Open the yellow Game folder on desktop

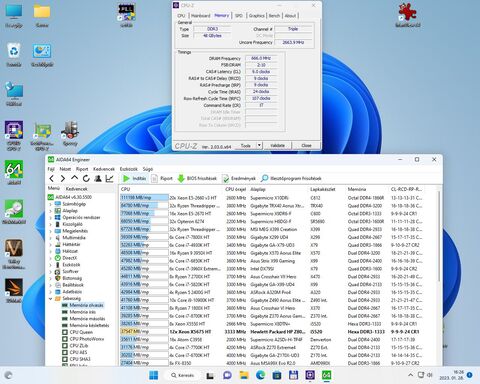(42, 15)
